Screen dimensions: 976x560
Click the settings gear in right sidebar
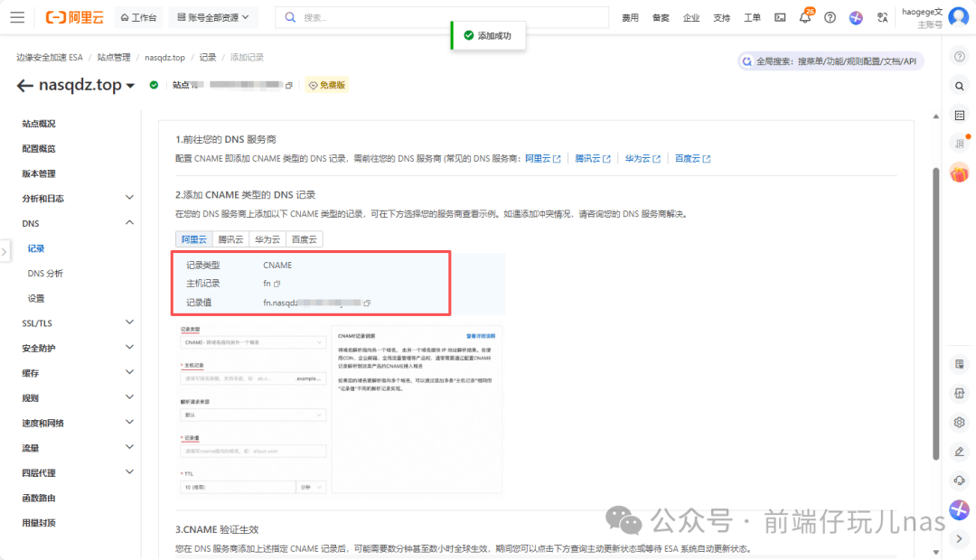[x=960, y=422]
